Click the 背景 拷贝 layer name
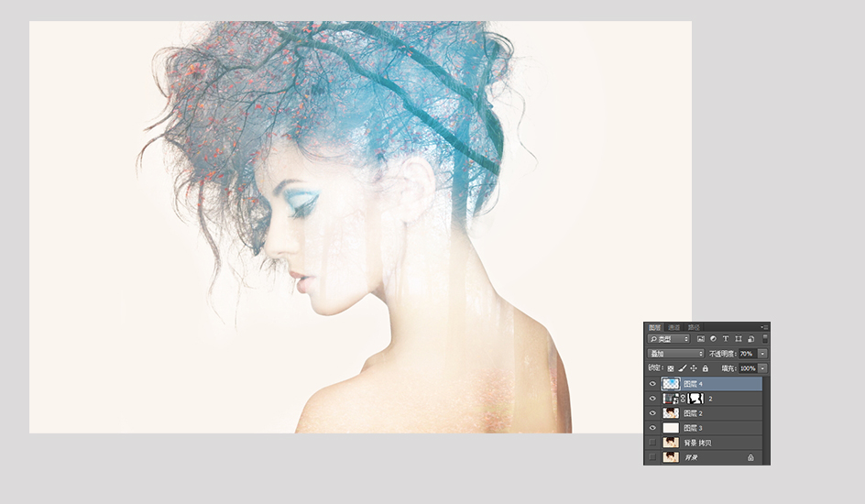This screenshot has width=865, height=504. pyautogui.click(x=698, y=443)
